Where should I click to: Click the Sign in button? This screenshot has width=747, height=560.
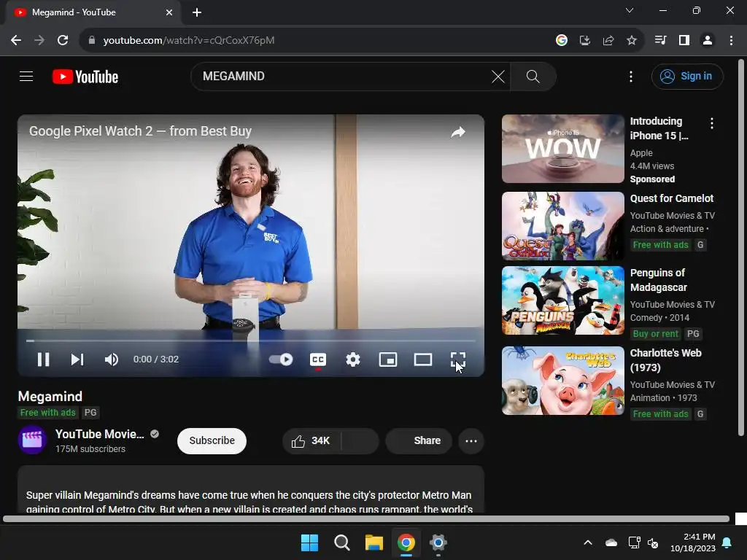click(687, 76)
